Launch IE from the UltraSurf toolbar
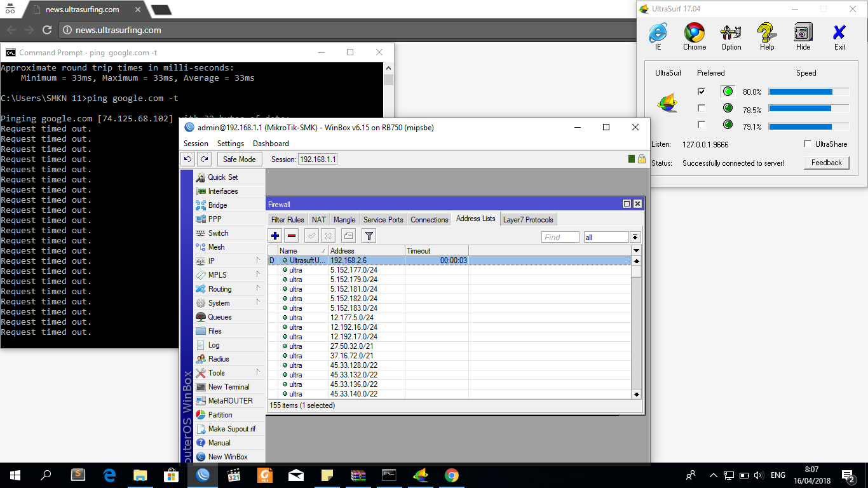This screenshot has height=488, width=868. coord(658,36)
